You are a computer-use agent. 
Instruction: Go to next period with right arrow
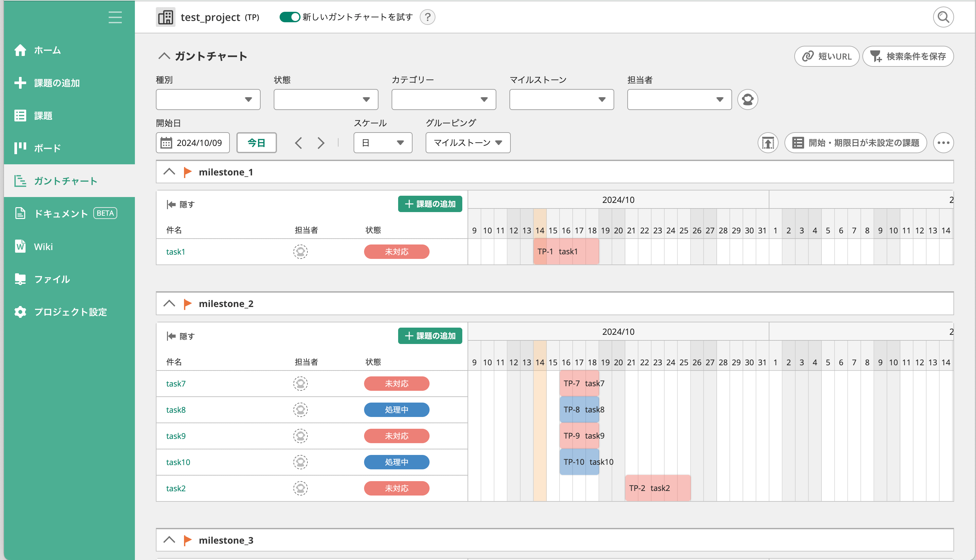click(321, 143)
